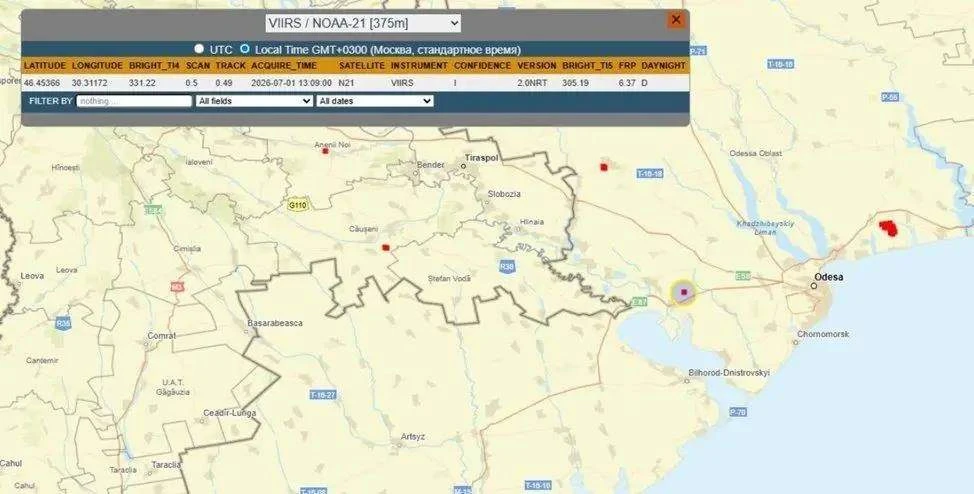Click the fire hotspot south of Causeni
The image size is (974, 494).
[x=386, y=247]
